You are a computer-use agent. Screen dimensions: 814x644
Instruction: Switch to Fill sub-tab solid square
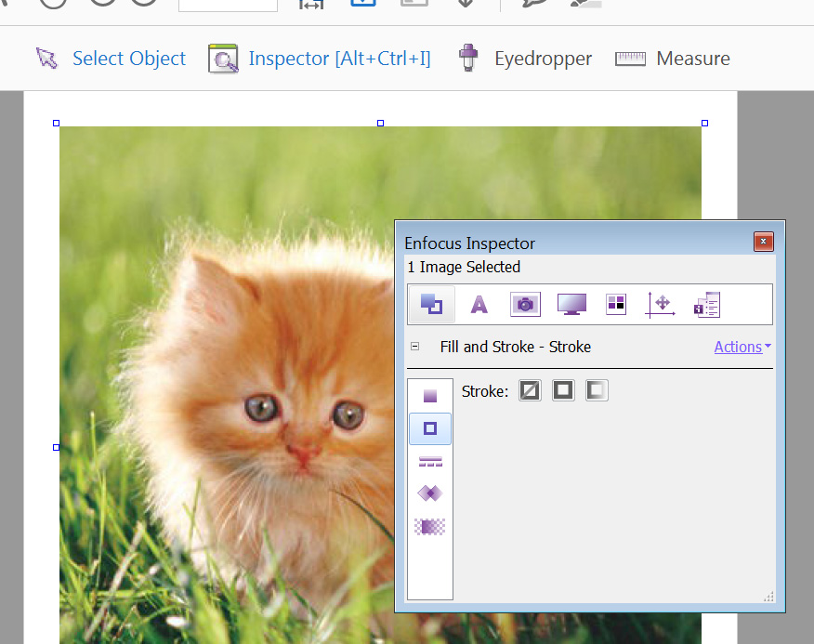(430, 396)
